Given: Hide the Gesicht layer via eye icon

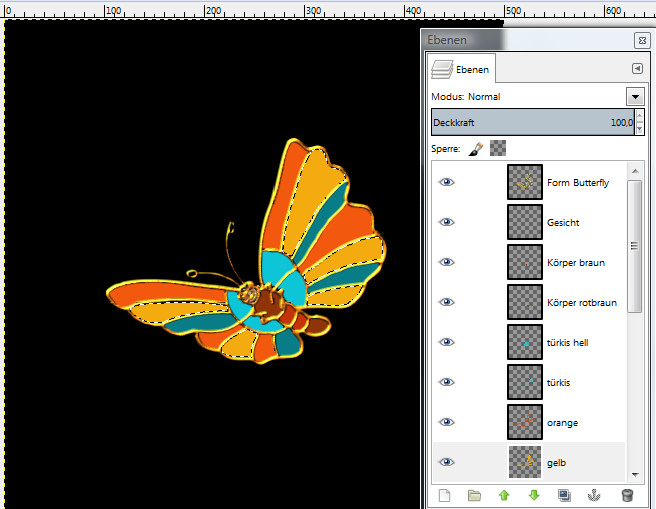Looking at the screenshot, I should coord(446,222).
